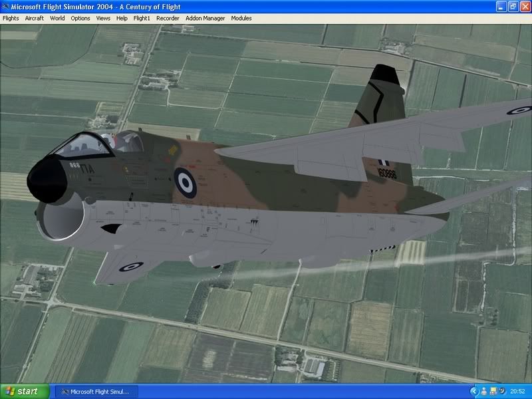The height and width of the screenshot is (399, 532).
Task: Click the Flight Simulator title bar icon
Action: click(5, 7)
